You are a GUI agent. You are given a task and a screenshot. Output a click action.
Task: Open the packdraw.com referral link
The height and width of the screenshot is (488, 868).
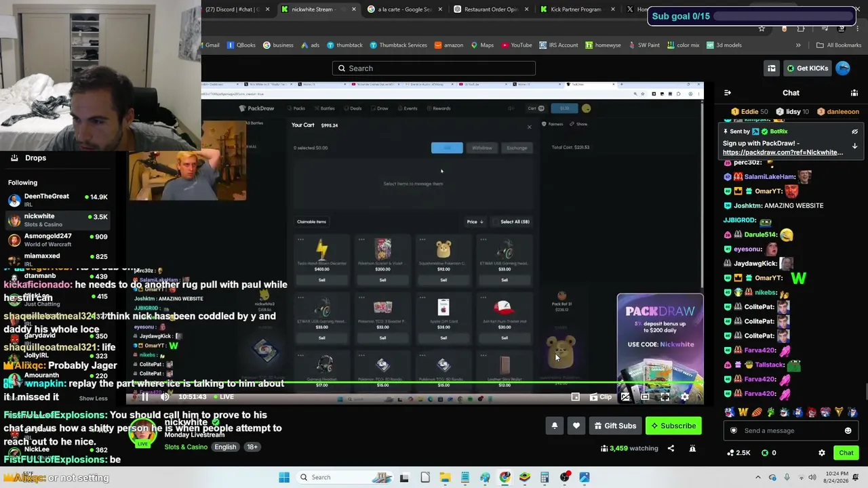(x=783, y=152)
